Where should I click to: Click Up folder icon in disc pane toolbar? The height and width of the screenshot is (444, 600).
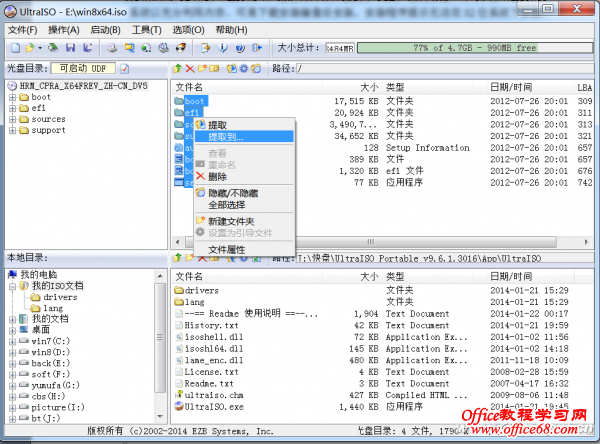177,69
